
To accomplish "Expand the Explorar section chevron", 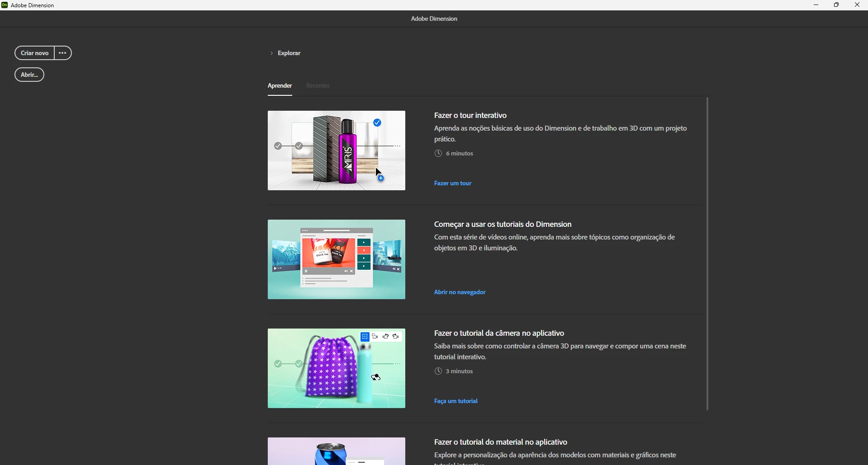I will click(271, 53).
